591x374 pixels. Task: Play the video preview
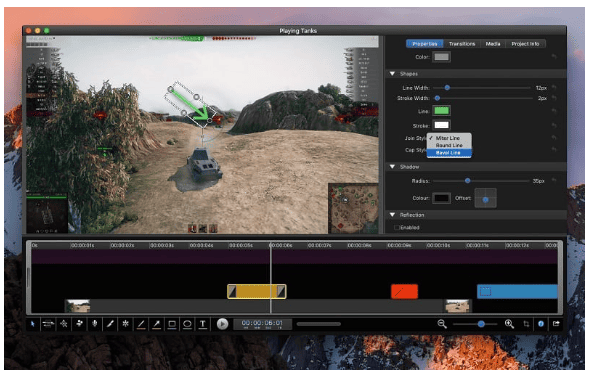pyautogui.click(x=222, y=324)
